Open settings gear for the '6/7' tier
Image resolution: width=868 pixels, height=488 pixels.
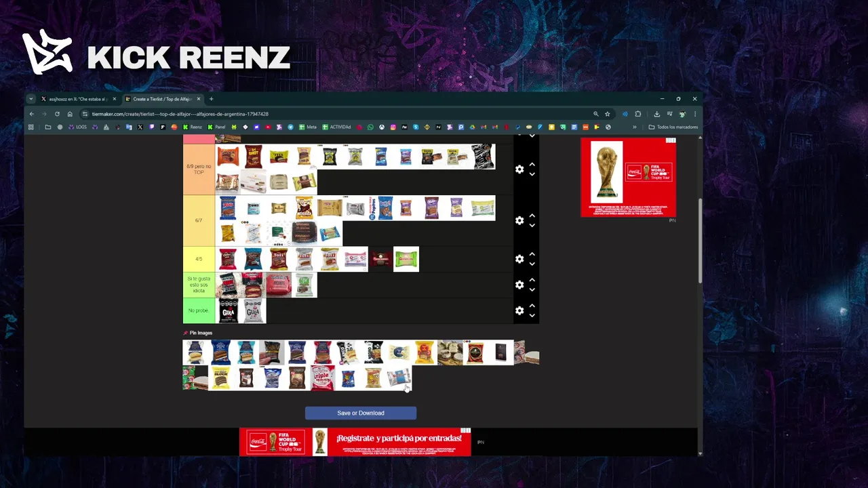519,221
